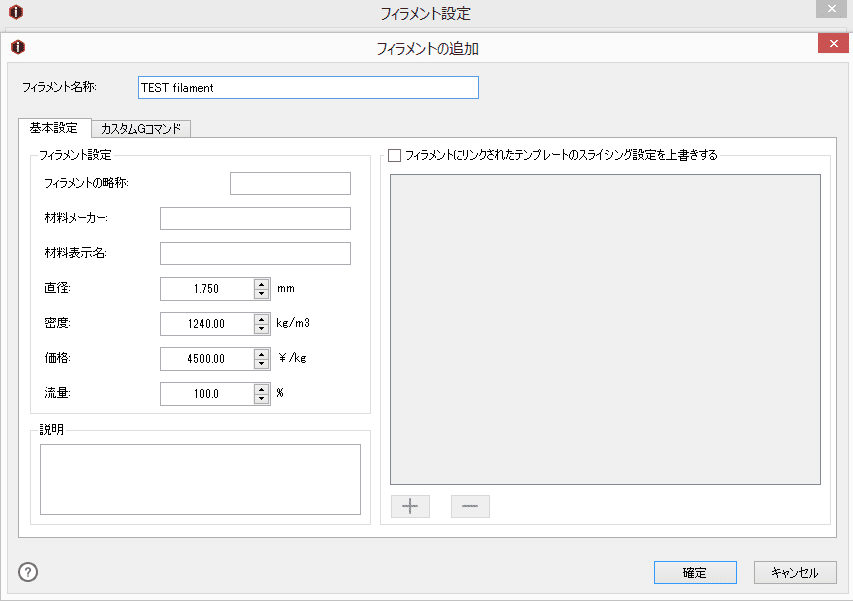The width and height of the screenshot is (853, 601).
Task: Click the − icon to remove a linked template
Action: [470, 506]
